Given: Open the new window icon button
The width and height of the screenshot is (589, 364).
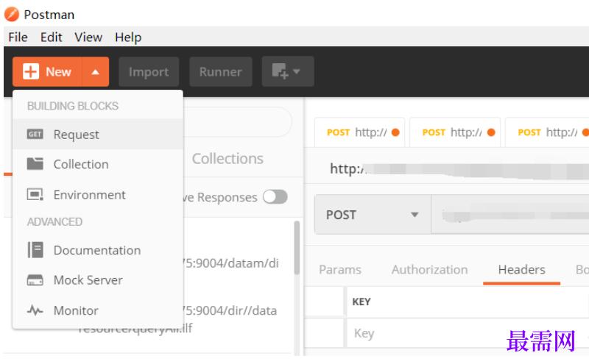Looking at the screenshot, I should click(280, 71).
